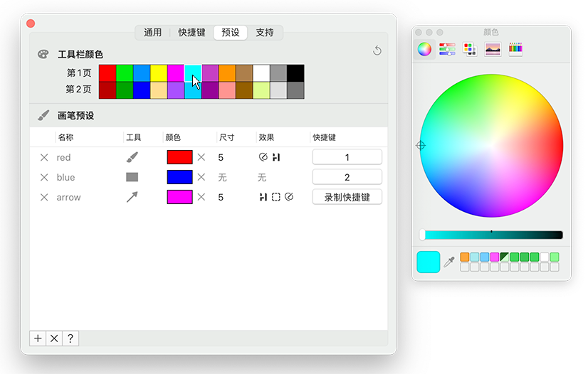Open the magenta arrow preset color well
The height and width of the screenshot is (374, 588).
[179, 197]
